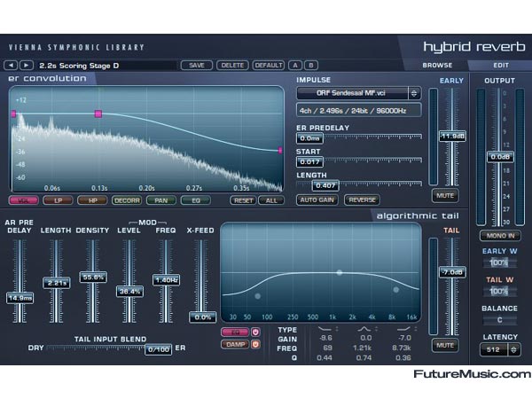Open the impulse file dropdown
The width and height of the screenshot is (532, 399).
[x=414, y=93]
